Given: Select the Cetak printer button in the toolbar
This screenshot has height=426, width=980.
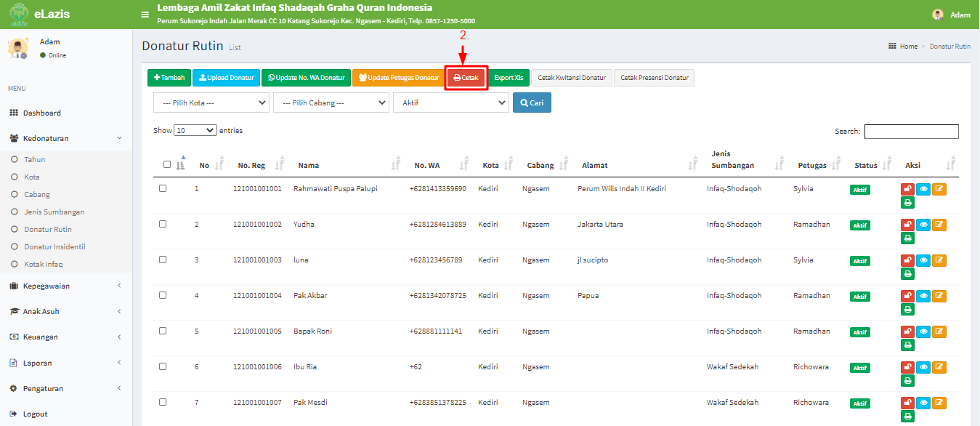Looking at the screenshot, I should [x=466, y=77].
